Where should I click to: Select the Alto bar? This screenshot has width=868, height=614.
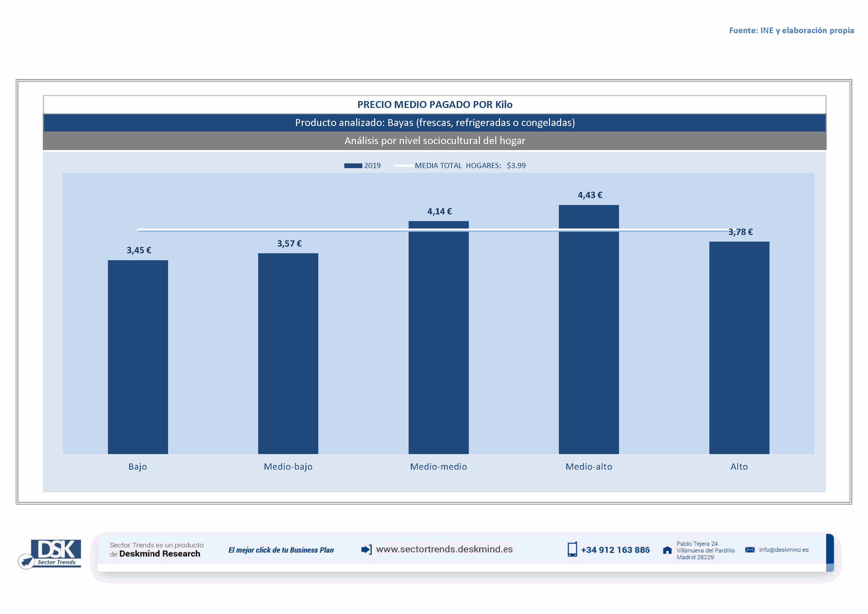point(739,347)
